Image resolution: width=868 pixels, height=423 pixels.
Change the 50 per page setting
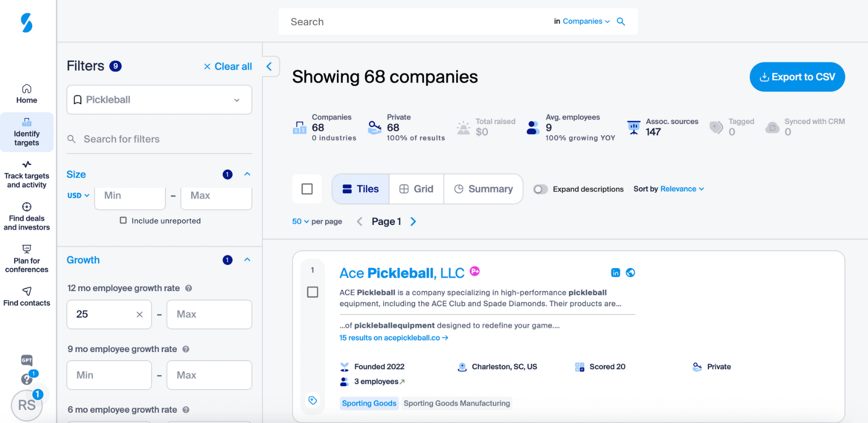tap(300, 221)
